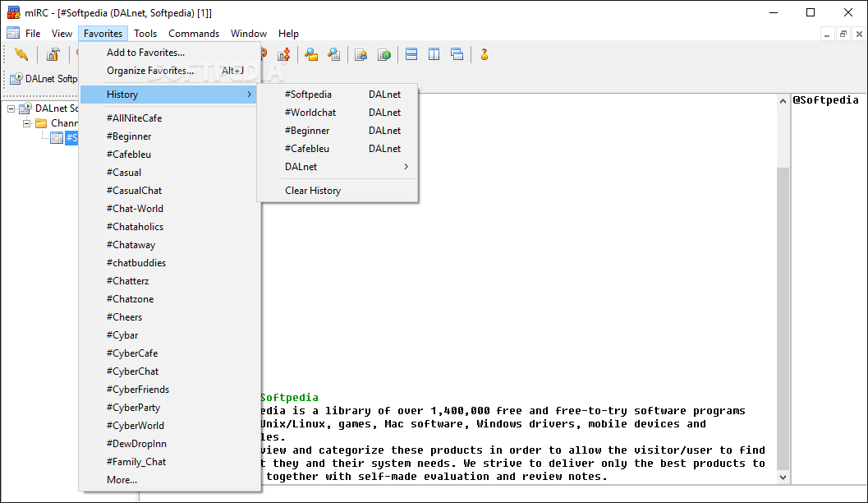Open the File menu
868x503 pixels.
pyautogui.click(x=33, y=33)
